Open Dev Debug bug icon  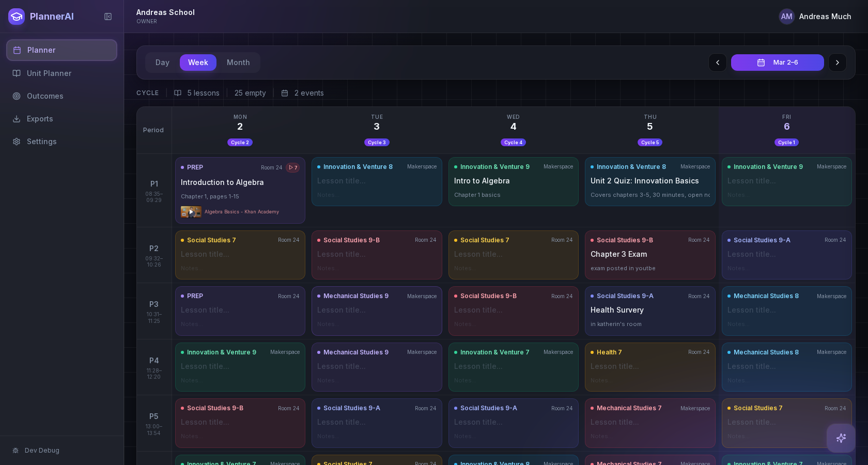point(16,451)
